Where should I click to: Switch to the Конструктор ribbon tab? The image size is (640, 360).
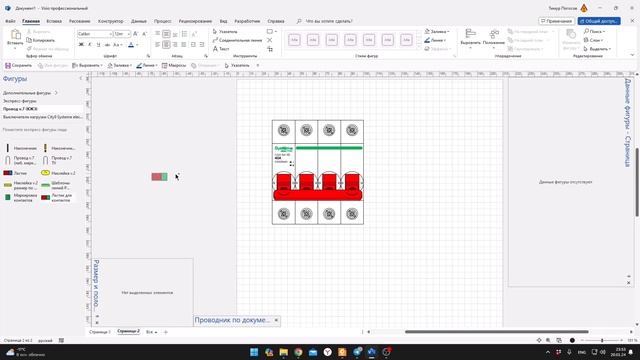(x=111, y=21)
